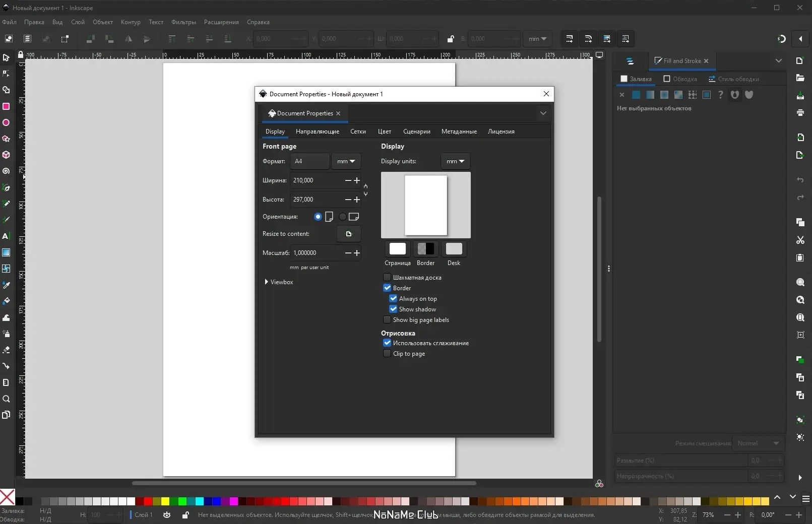Open the Display units dropdown

click(455, 161)
